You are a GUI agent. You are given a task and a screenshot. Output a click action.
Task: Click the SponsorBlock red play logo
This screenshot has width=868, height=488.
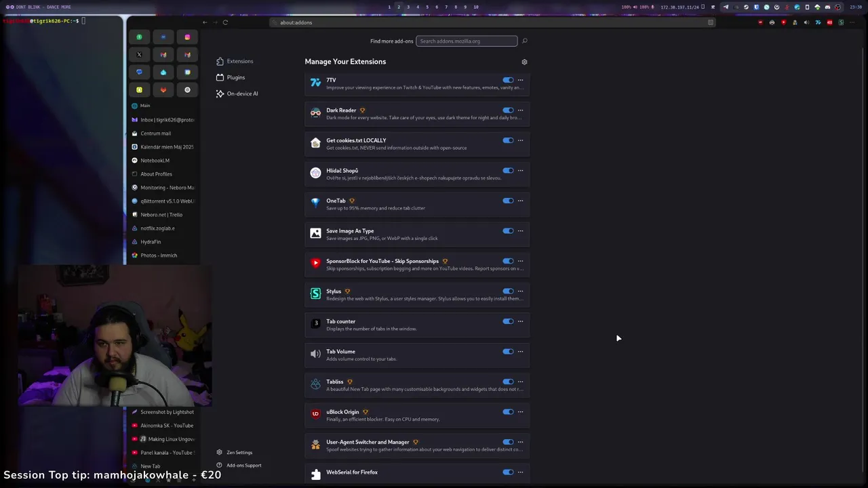tap(315, 263)
